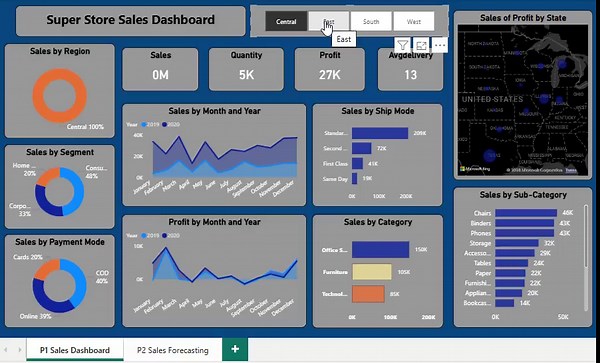The width and height of the screenshot is (600, 363).
Task: Click the Sales of Profit by State title
Action: [523, 18]
